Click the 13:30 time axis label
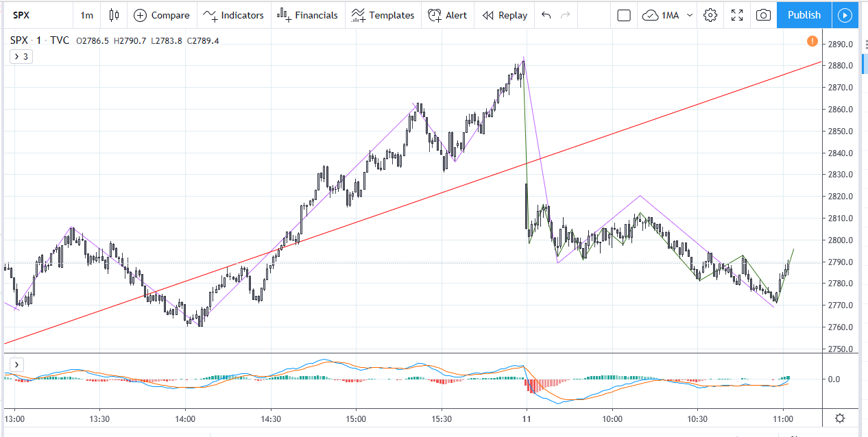 100,419
